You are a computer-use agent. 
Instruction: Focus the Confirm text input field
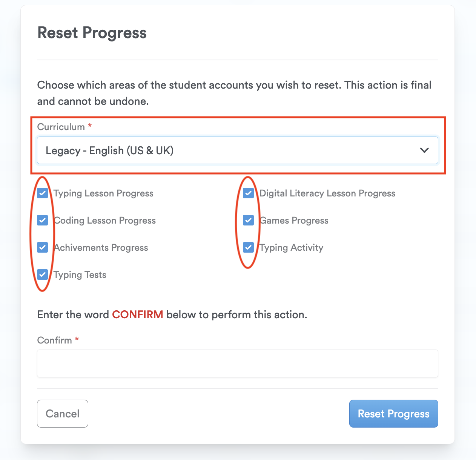point(237,363)
